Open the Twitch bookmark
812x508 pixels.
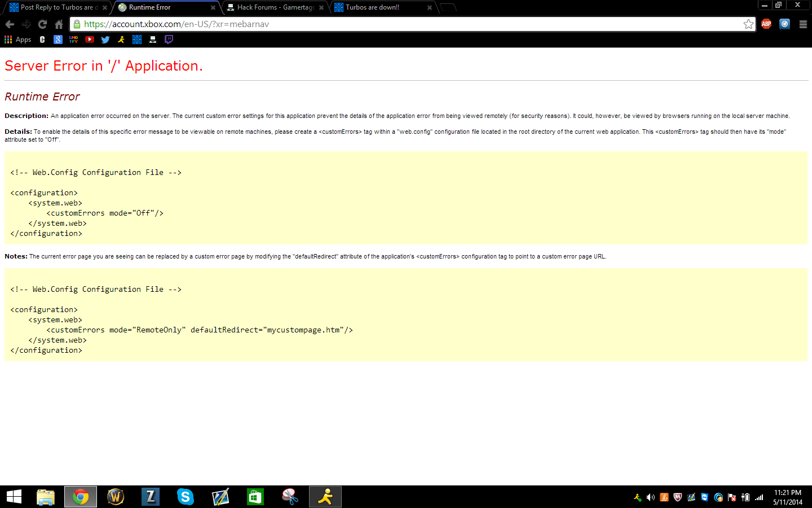[x=169, y=40]
